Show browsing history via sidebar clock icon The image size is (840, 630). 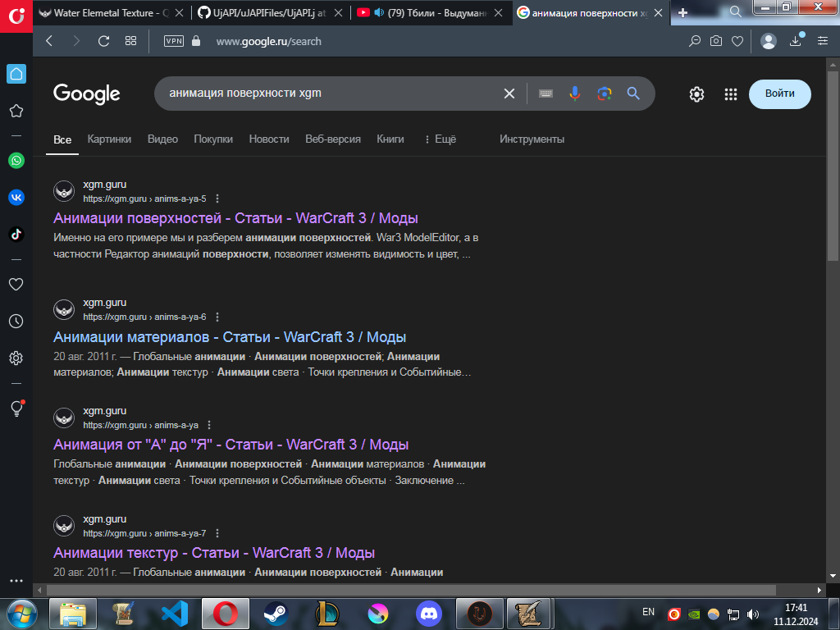pyautogui.click(x=16, y=321)
